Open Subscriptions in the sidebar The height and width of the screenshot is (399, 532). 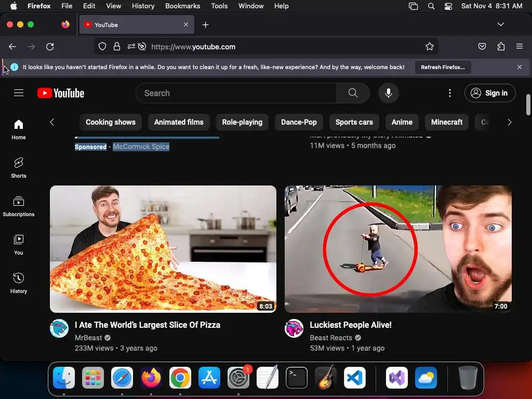[x=19, y=206]
